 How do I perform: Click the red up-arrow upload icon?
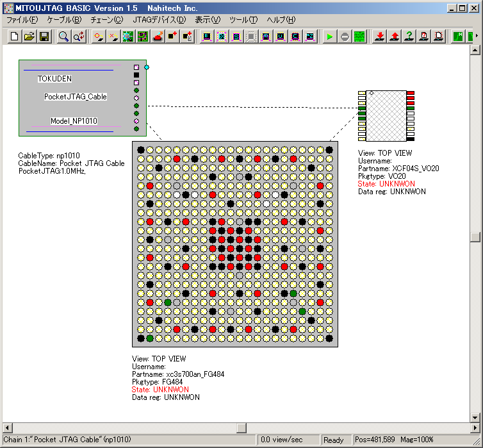pos(395,37)
